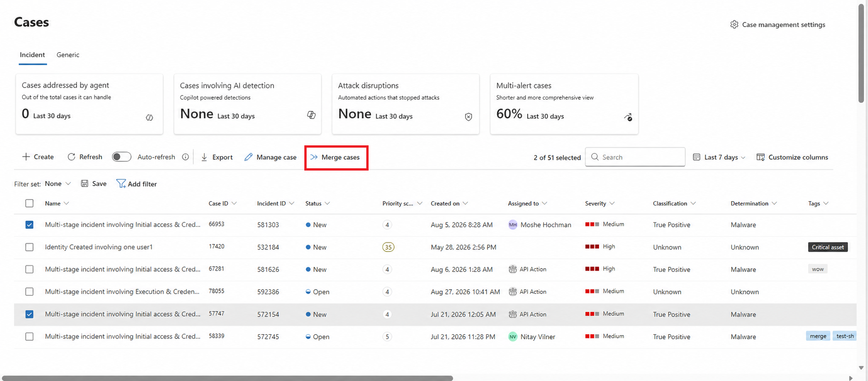Click the Critical asset tag
868x381 pixels.
point(828,247)
